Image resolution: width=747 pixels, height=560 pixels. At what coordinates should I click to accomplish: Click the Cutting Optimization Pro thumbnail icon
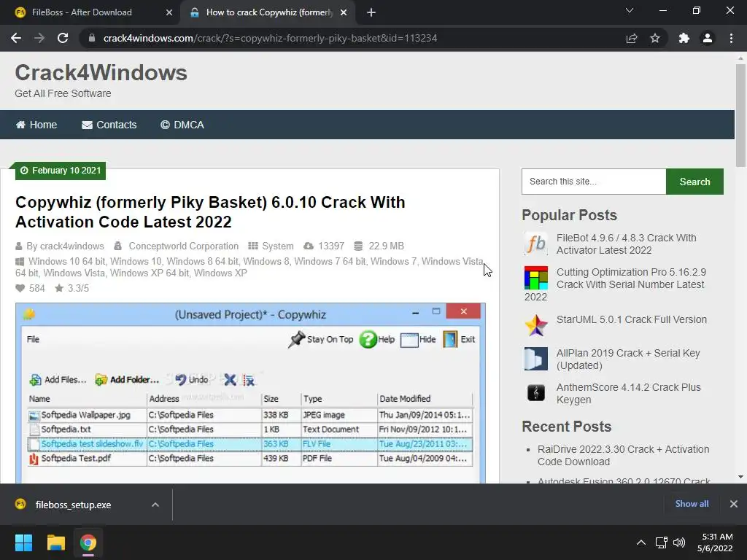[536, 278]
